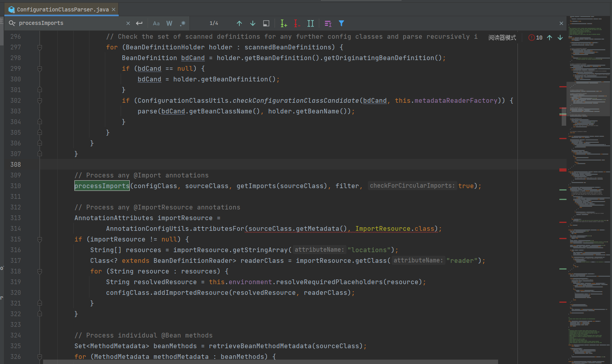
Task: Go to the previous highlighted error
Action: pos(549,38)
